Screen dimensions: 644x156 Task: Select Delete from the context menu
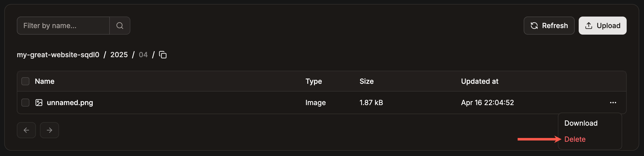575,139
